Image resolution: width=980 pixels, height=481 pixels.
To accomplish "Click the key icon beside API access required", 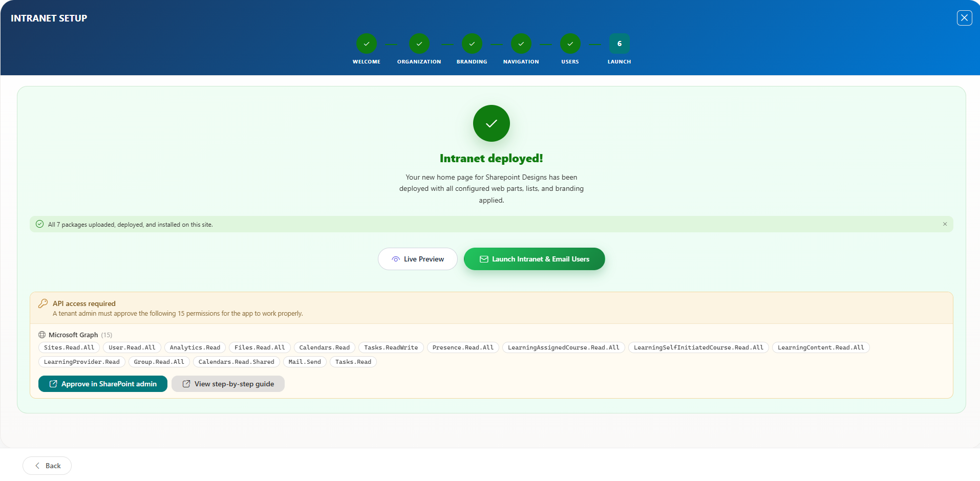I will click(43, 303).
